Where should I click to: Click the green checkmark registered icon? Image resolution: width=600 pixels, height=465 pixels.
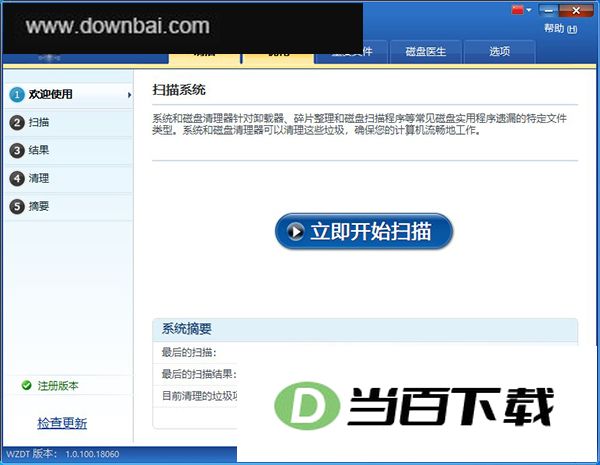tap(26, 385)
